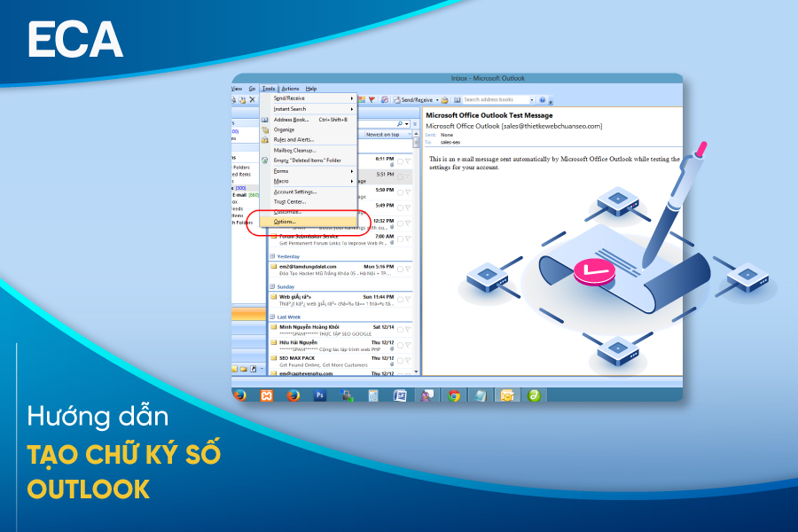Open Folder List icon in navigation pane bottom
This screenshot has width=798, height=532.
click(244, 369)
